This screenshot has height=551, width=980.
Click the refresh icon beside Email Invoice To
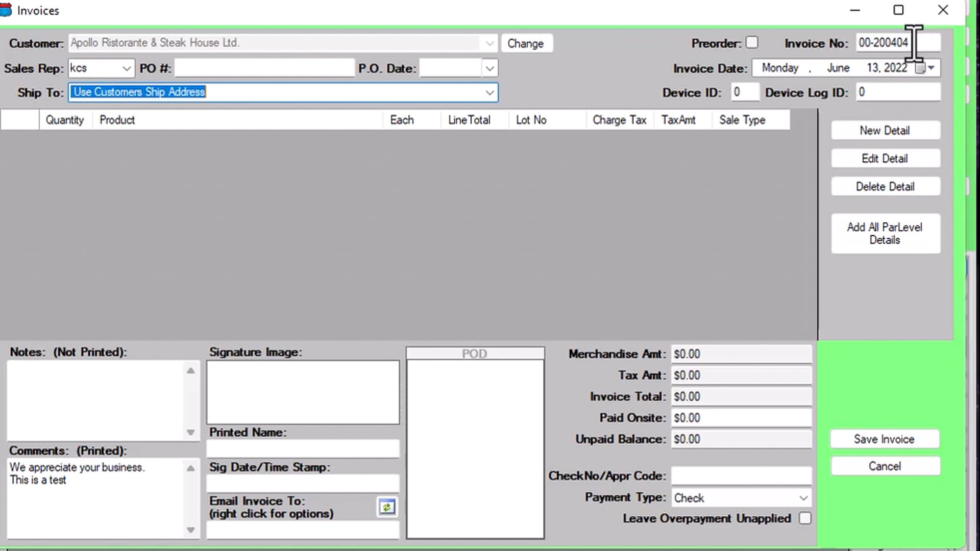tap(387, 507)
